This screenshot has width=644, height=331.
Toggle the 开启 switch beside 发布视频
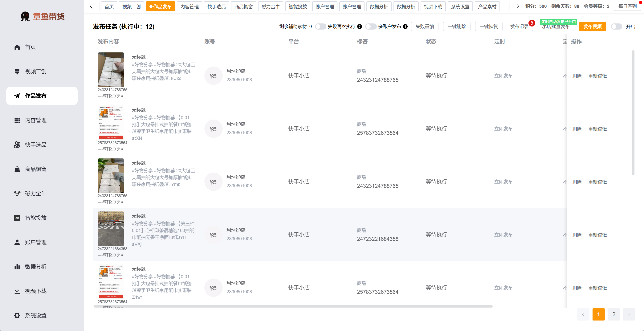[x=616, y=27]
